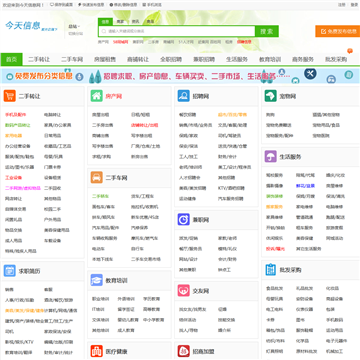Select the 商家 search tab

tap(120, 21)
